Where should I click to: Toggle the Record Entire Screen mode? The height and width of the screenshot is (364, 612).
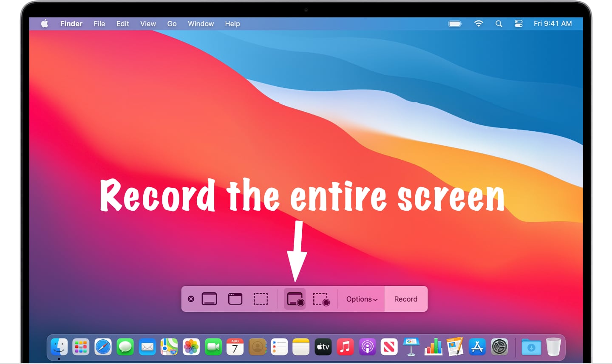tap(294, 299)
